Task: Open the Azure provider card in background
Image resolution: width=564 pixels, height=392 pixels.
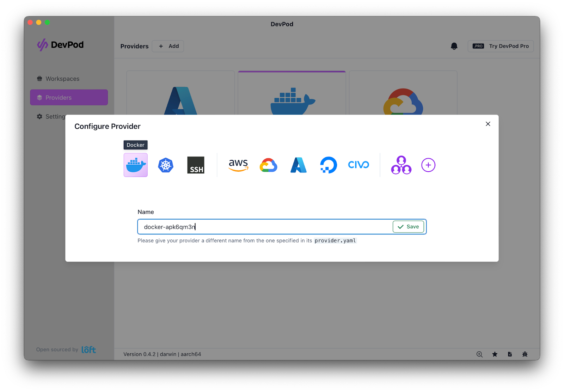Action: 180,93
